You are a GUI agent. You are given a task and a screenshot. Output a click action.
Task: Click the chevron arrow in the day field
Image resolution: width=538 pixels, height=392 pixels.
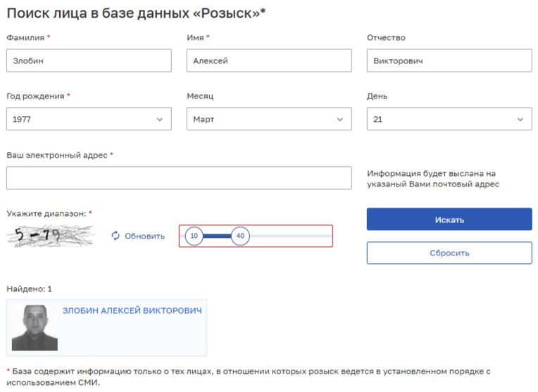pos(520,120)
